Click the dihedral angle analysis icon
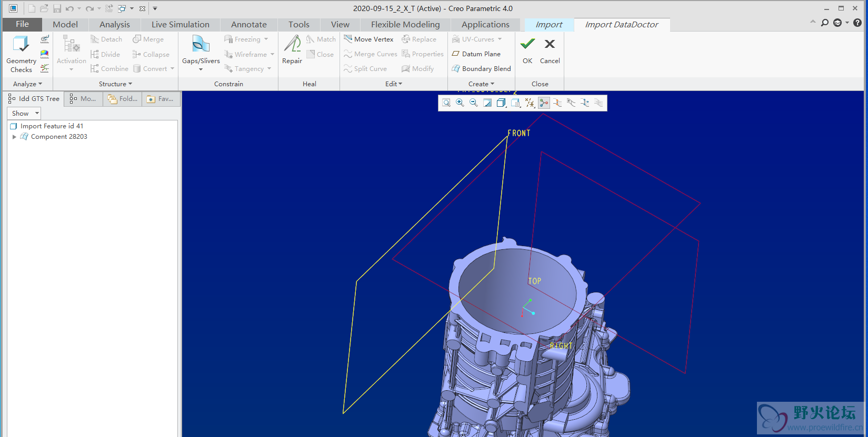The image size is (868, 437). click(45, 68)
